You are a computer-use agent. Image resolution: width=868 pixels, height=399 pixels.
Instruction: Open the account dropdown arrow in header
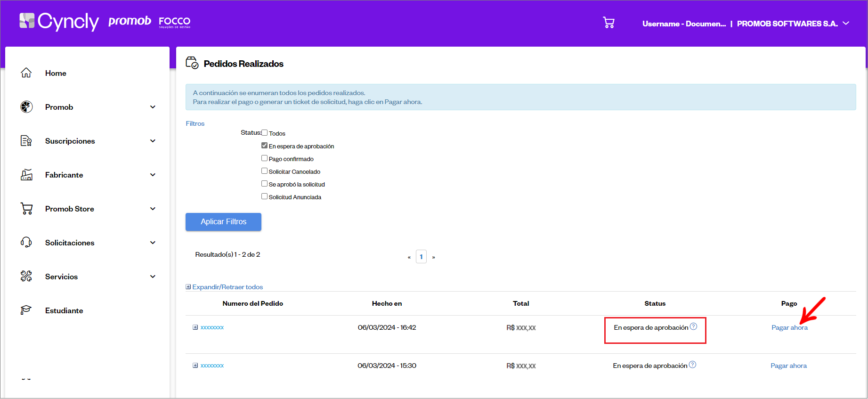pos(846,23)
